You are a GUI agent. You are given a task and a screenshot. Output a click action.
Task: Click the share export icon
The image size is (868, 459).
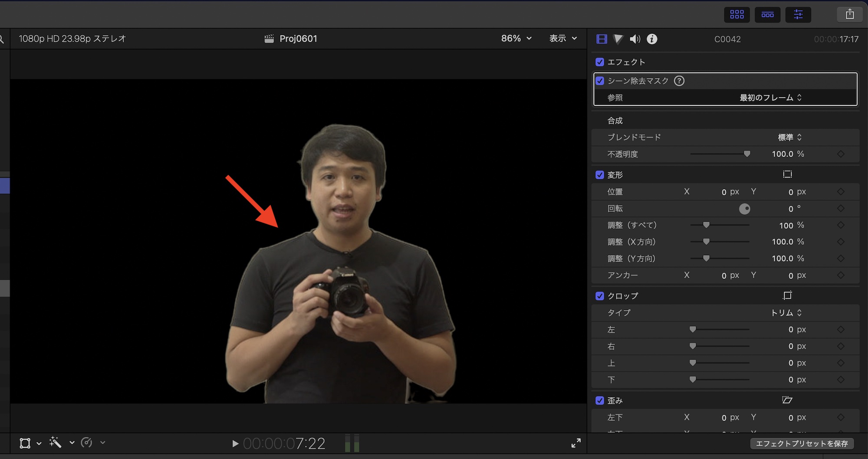click(x=849, y=14)
